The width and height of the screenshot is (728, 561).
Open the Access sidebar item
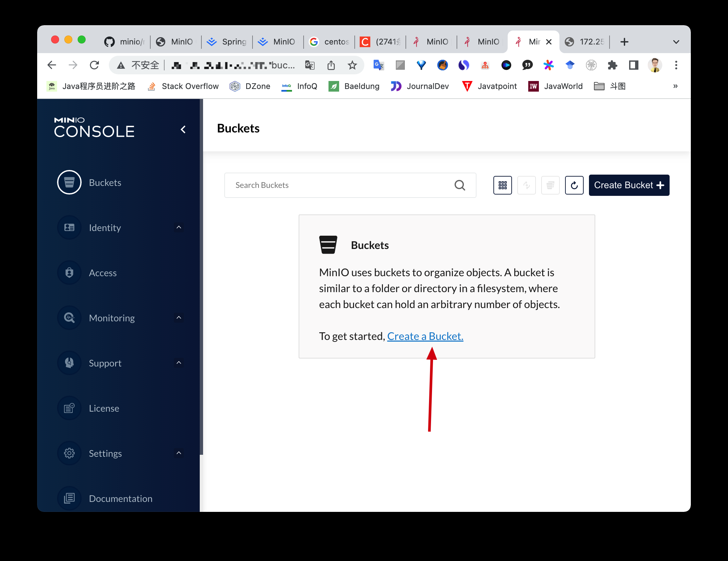tap(102, 273)
